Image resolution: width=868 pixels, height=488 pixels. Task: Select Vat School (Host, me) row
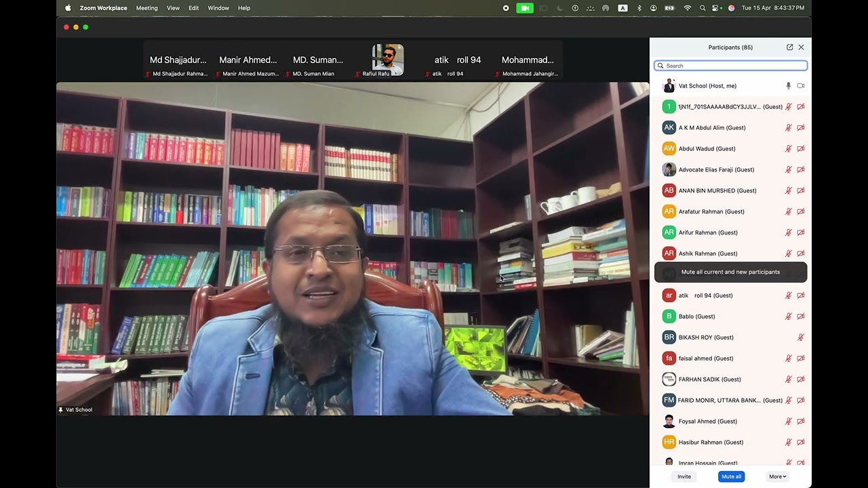pos(730,86)
